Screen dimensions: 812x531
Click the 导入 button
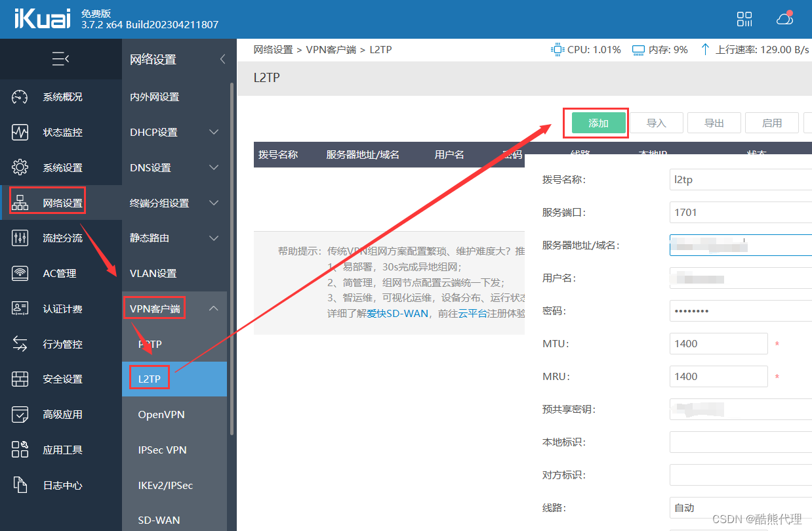coord(657,123)
